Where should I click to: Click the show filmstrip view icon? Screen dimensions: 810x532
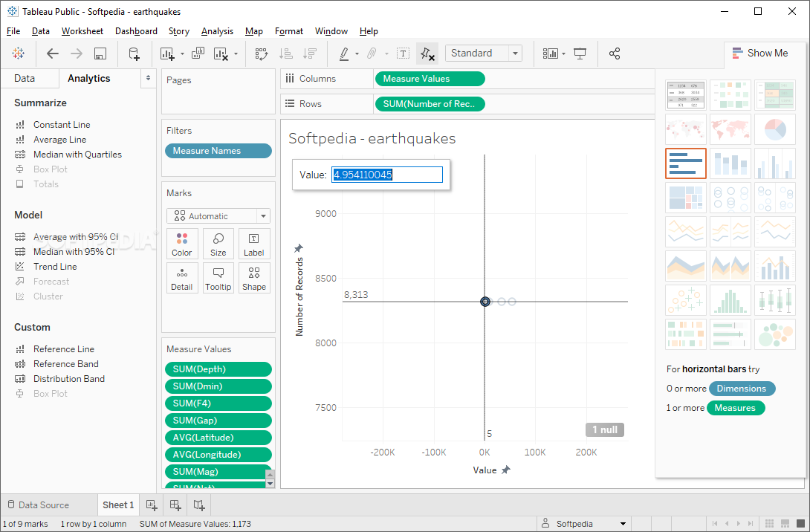(785, 523)
